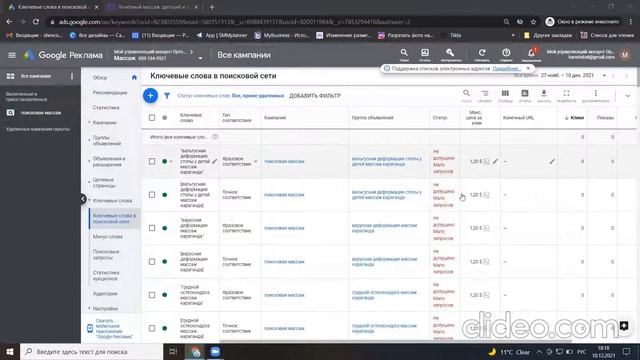
Task: Open the notifications bell
Action: click(x=531, y=54)
